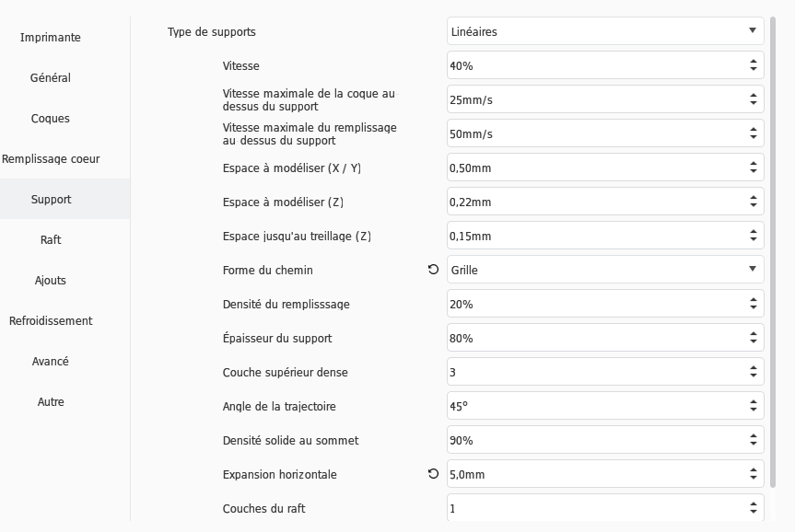Open the Imprimante settings tab

[x=51, y=38]
